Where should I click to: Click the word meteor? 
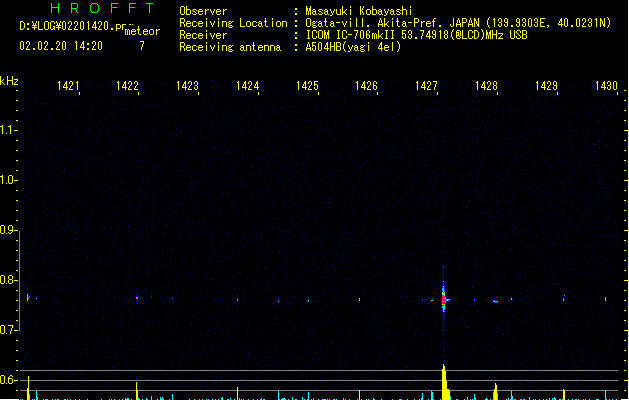(x=142, y=31)
